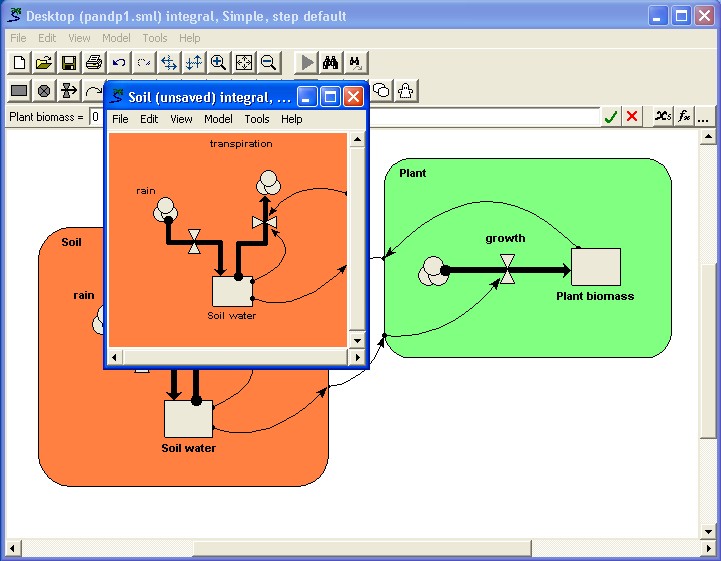Open find with the binoculars icon

coord(331,63)
